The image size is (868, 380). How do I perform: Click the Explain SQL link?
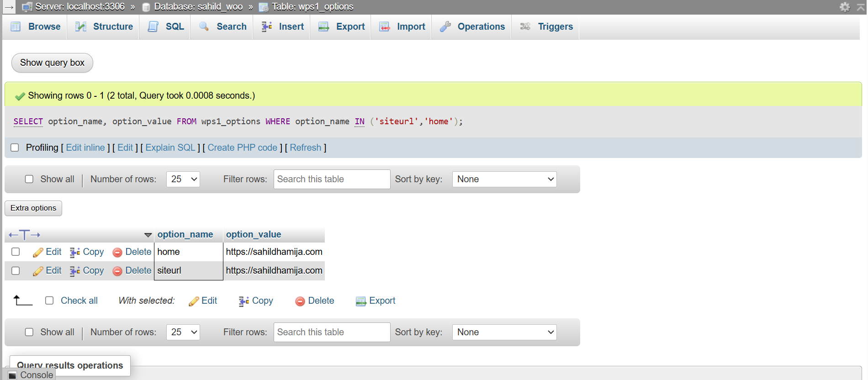tap(170, 148)
